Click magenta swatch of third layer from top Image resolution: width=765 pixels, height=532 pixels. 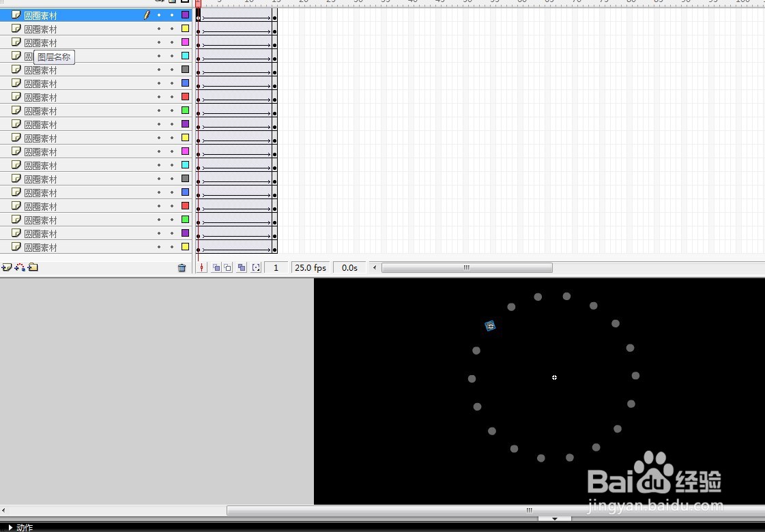click(x=186, y=42)
